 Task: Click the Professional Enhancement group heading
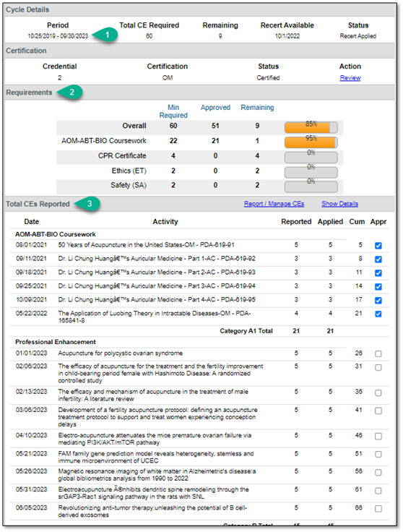tap(55, 342)
